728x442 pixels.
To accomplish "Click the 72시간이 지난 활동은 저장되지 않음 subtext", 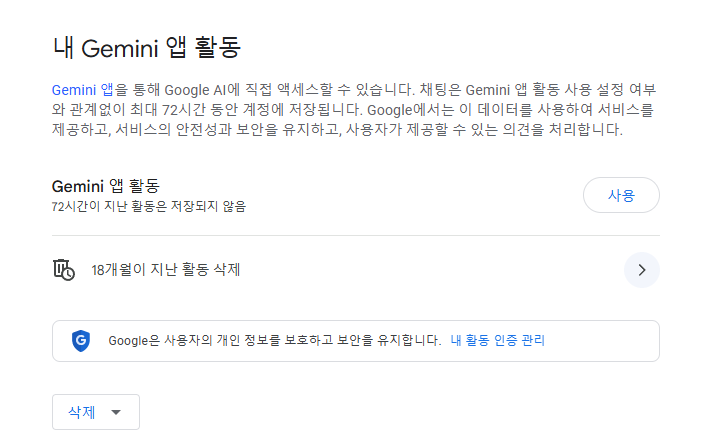I will [149, 206].
